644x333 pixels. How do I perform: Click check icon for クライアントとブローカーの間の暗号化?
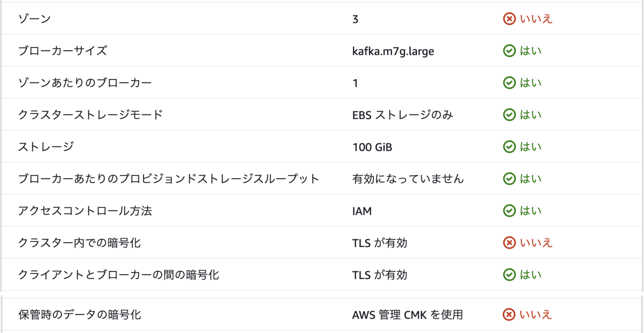(509, 275)
